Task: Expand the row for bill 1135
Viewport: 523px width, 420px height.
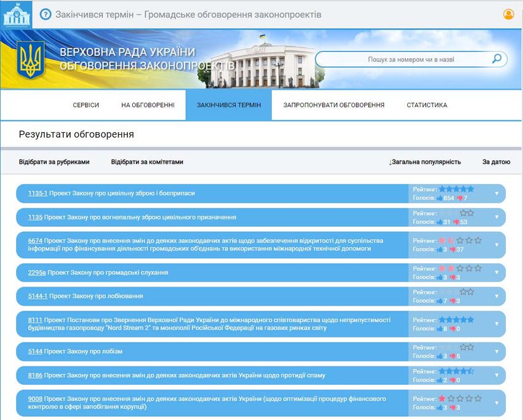Action: coord(497,217)
